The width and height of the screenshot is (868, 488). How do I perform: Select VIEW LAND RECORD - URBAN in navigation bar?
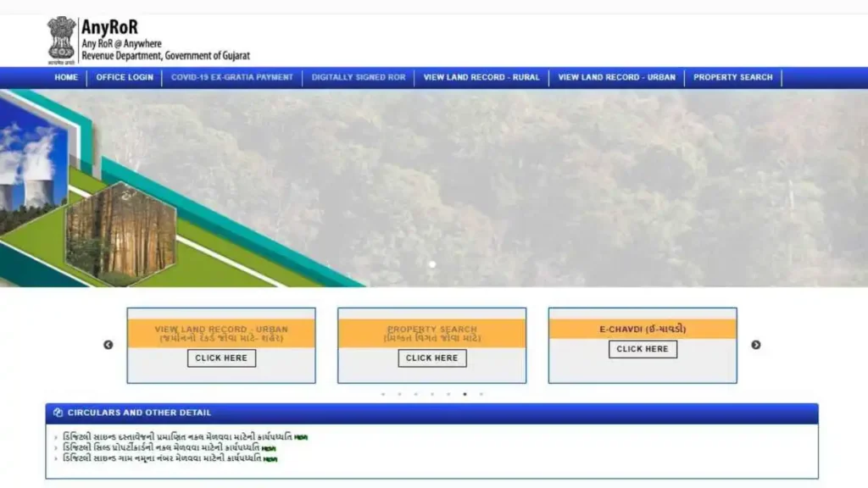tap(617, 77)
